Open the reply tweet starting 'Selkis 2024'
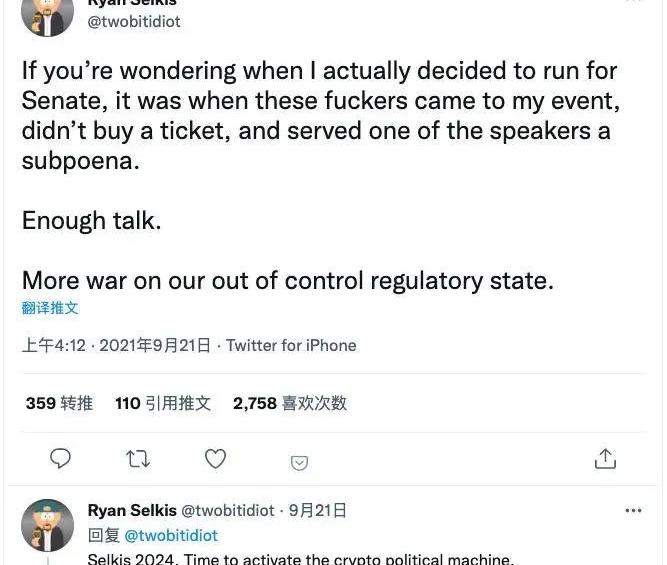The width and height of the screenshot is (667, 565). pyautogui.click(x=300, y=558)
